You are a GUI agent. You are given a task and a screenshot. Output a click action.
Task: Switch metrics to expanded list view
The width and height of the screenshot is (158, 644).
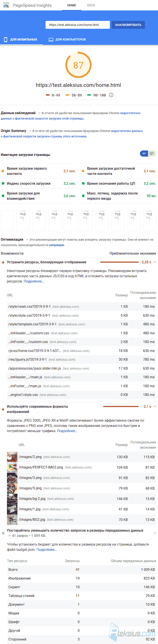click(152, 154)
